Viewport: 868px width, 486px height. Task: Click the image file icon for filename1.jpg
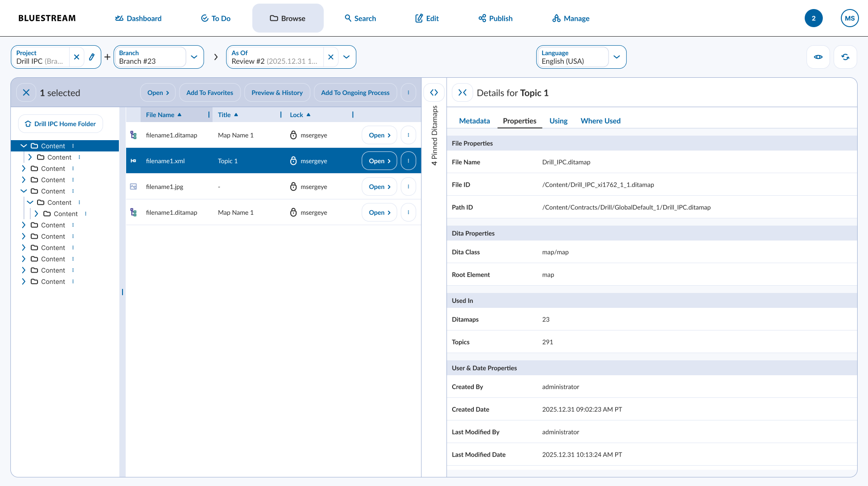133,187
